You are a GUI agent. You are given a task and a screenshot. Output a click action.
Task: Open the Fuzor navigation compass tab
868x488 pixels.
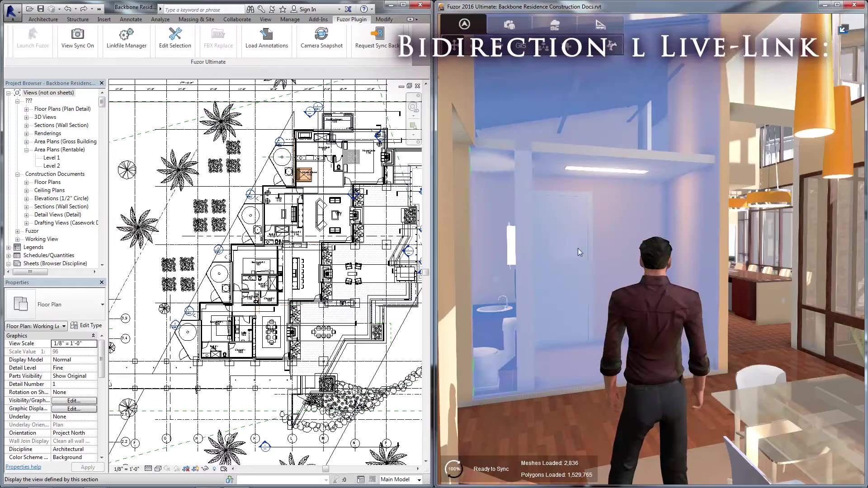coord(464,24)
